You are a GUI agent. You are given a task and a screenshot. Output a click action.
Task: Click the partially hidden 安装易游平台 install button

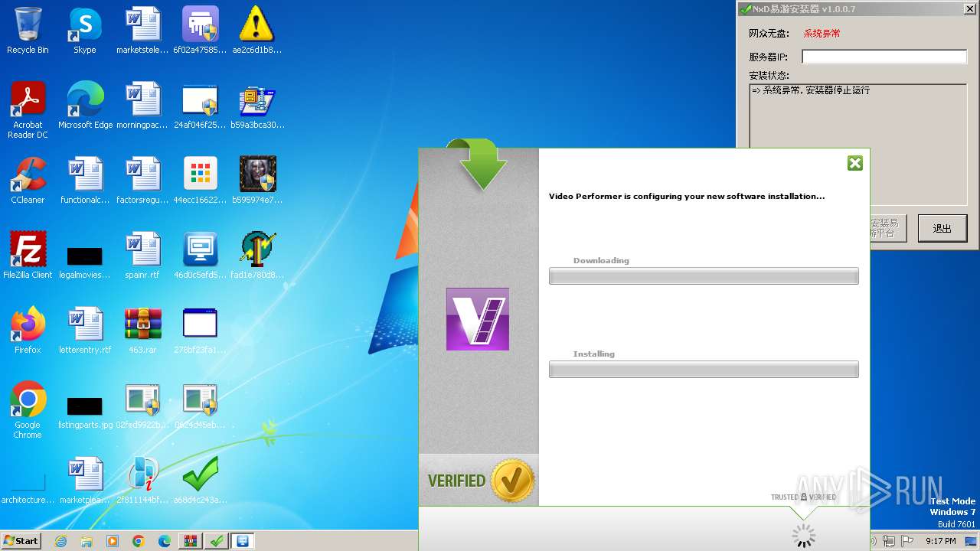pos(887,228)
